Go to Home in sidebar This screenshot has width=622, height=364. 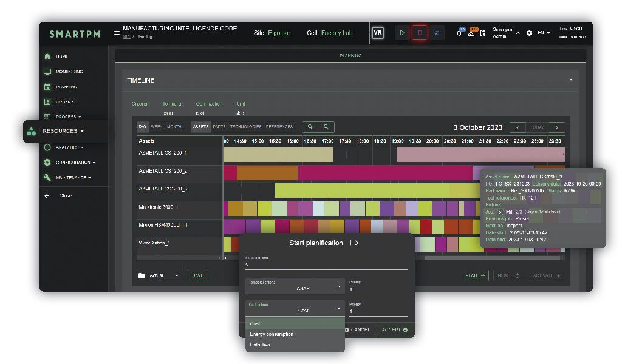click(61, 56)
